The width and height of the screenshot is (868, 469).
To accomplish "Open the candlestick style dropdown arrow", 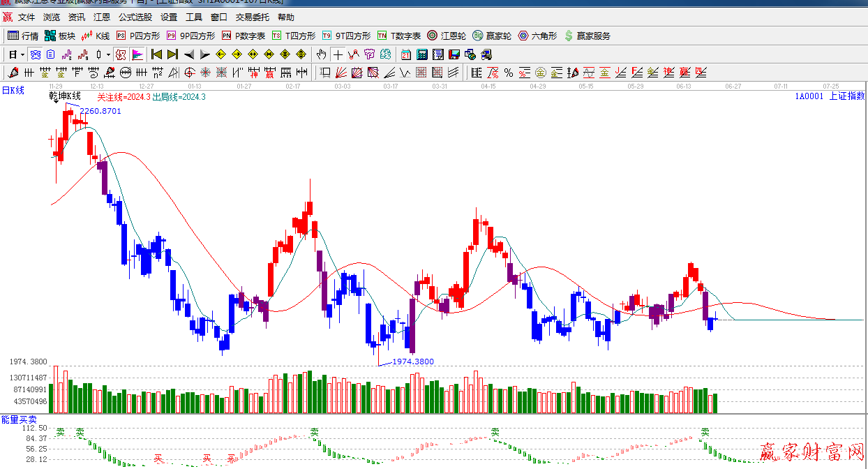I will [108, 54].
